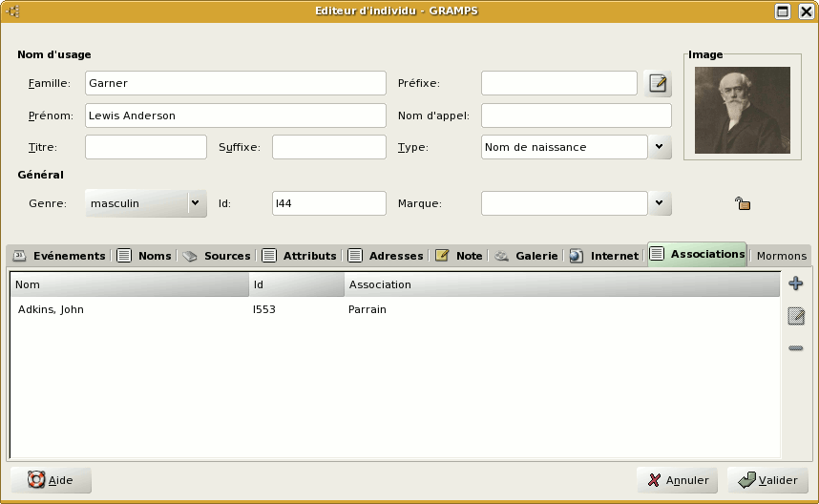Viewport: 819px width, 504px height.
Task: Remove the association with the minus icon
Action: pos(796,348)
